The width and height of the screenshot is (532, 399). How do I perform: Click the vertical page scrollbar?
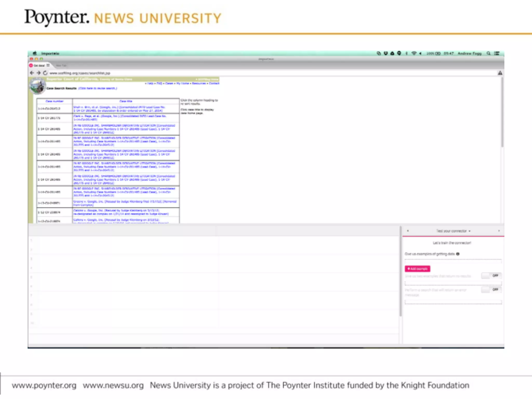[x=502, y=113]
